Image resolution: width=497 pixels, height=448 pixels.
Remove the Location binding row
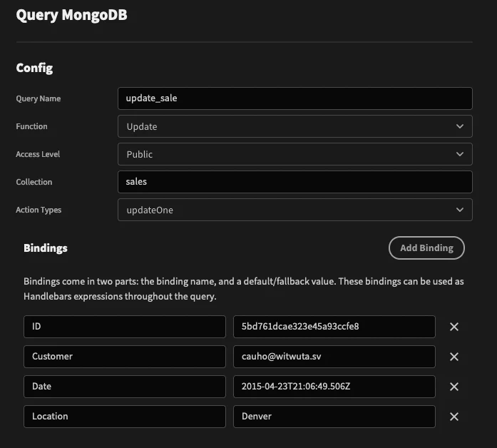point(454,417)
